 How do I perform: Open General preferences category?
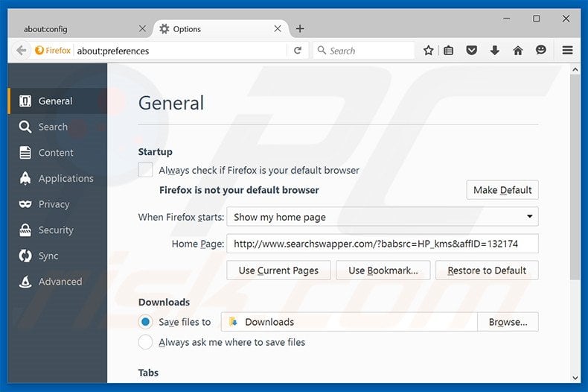pos(57,101)
